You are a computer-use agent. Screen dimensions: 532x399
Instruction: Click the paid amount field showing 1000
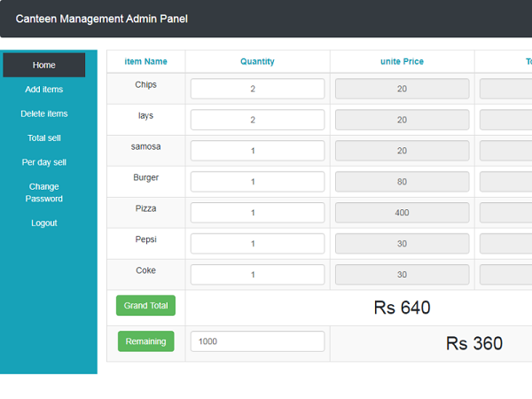pos(257,341)
